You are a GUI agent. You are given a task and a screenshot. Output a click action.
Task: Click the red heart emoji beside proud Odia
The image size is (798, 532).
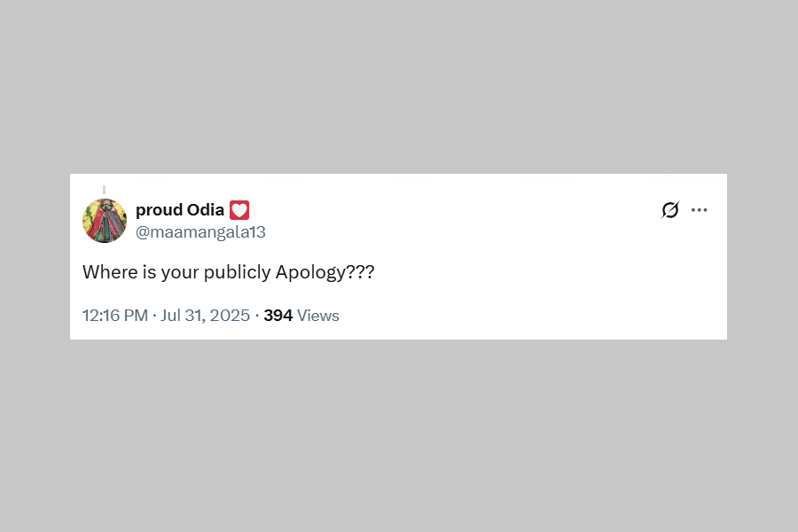point(239,210)
